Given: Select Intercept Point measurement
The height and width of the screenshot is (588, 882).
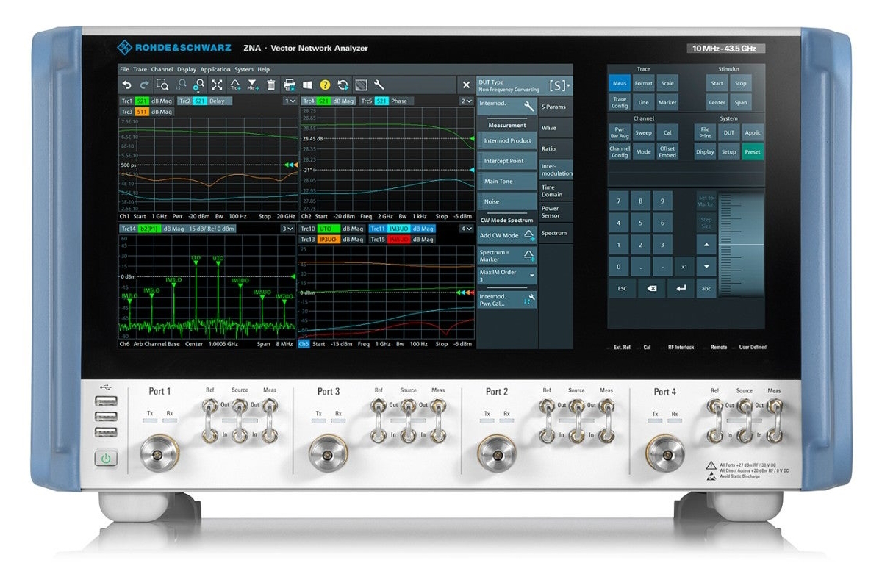Looking at the screenshot, I should [507, 161].
